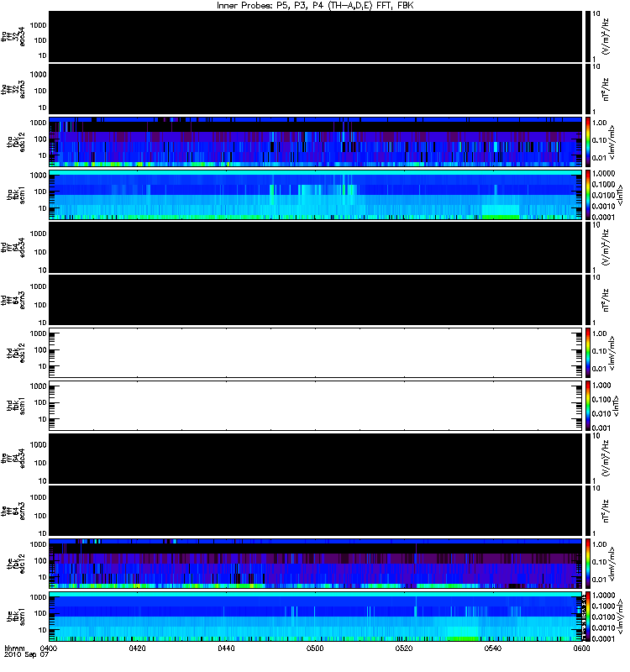Click the '2010 Sep 07' date label
Viewport: 630px width, 672px height.
click(x=27, y=655)
